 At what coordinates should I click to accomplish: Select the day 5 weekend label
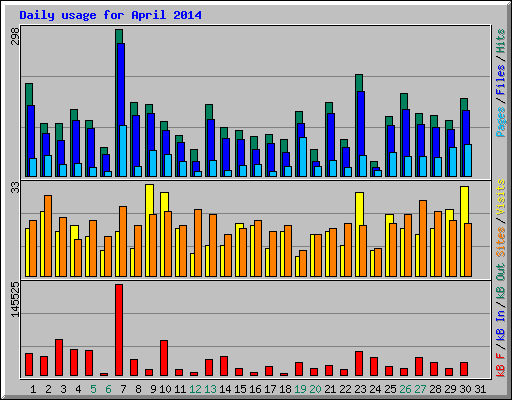[x=93, y=389]
